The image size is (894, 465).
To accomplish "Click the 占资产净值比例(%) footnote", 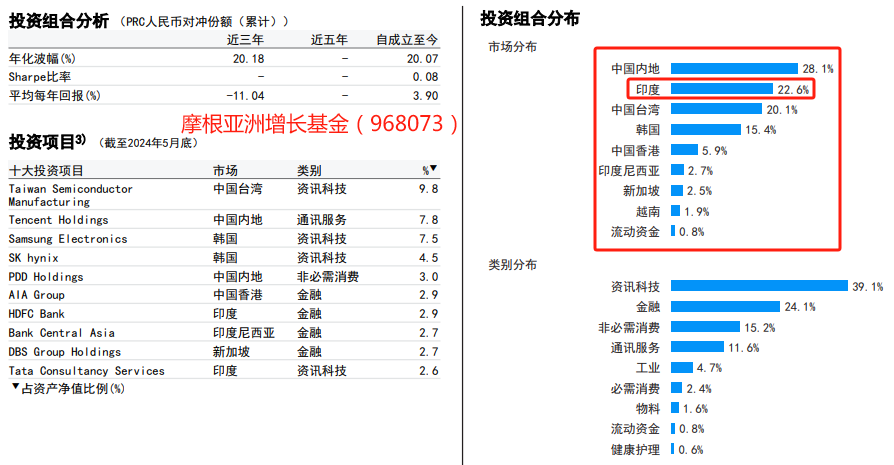I will point(68,389).
